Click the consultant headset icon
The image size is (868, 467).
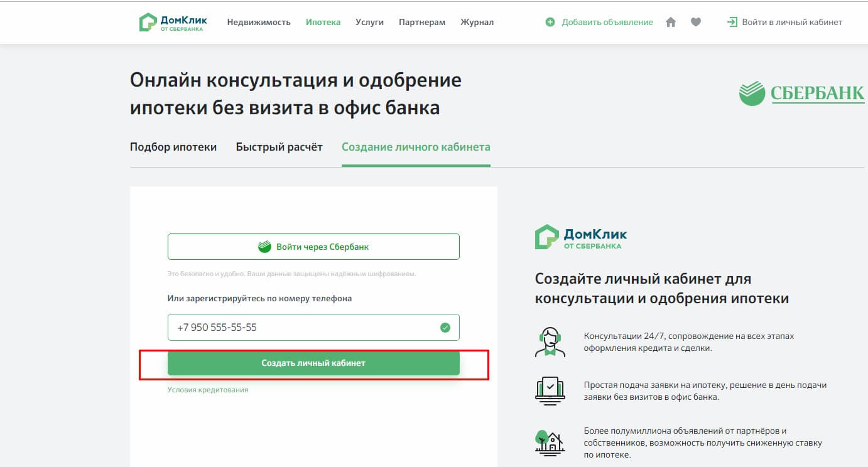click(x=550, y=341)
